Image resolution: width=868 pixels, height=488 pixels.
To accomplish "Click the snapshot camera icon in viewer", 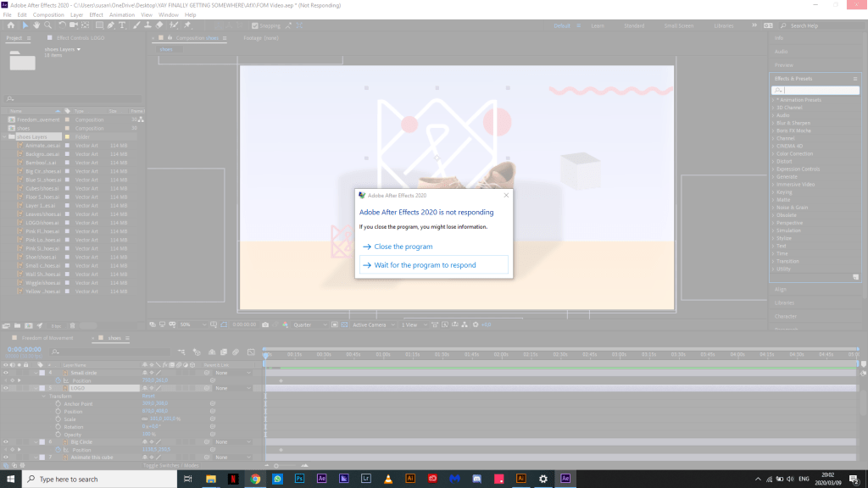I will [265, 324].
